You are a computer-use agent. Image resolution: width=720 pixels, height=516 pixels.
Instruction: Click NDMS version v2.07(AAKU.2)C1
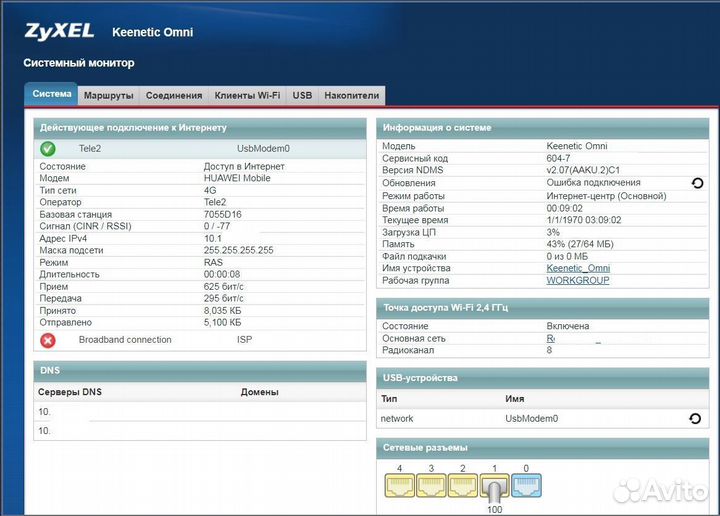pos(583,170)
